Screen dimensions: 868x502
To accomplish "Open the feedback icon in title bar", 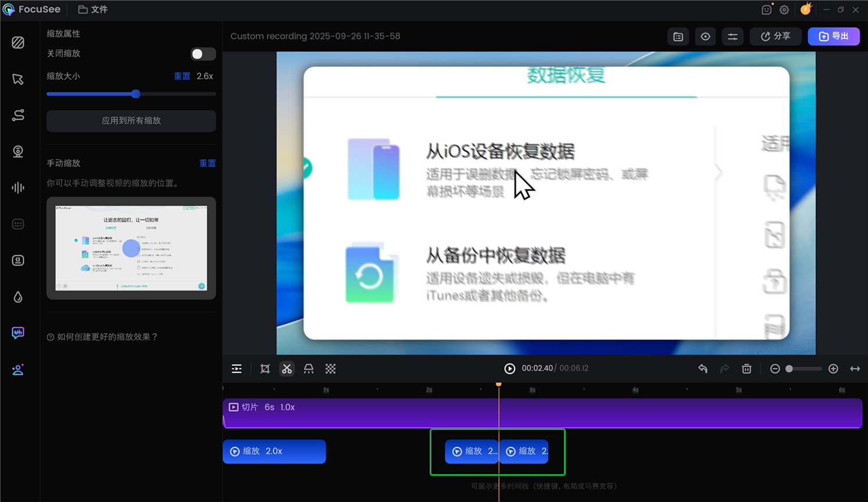I will pos(767,10).
